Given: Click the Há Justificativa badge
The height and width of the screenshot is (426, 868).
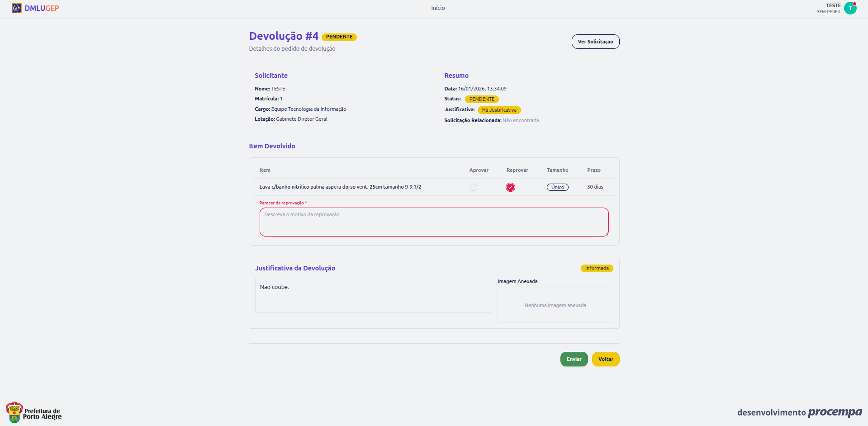Looking at the screenshot, I should (x=499, y=110).
